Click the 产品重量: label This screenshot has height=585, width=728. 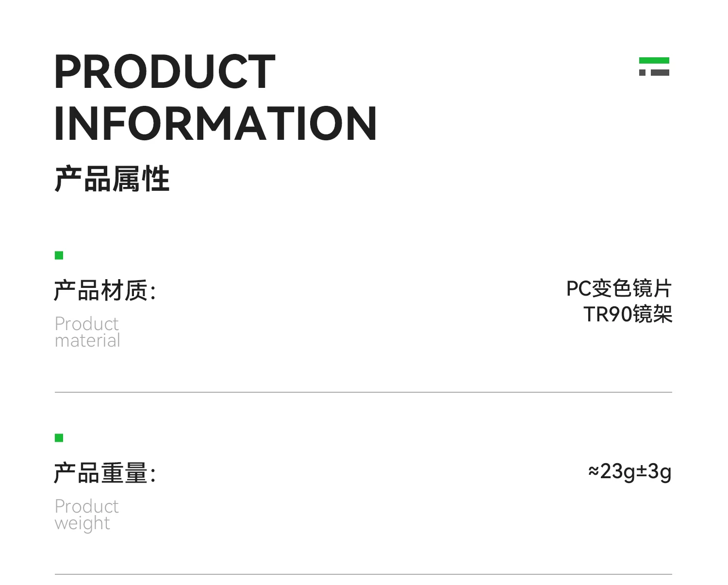pos(105,473)
